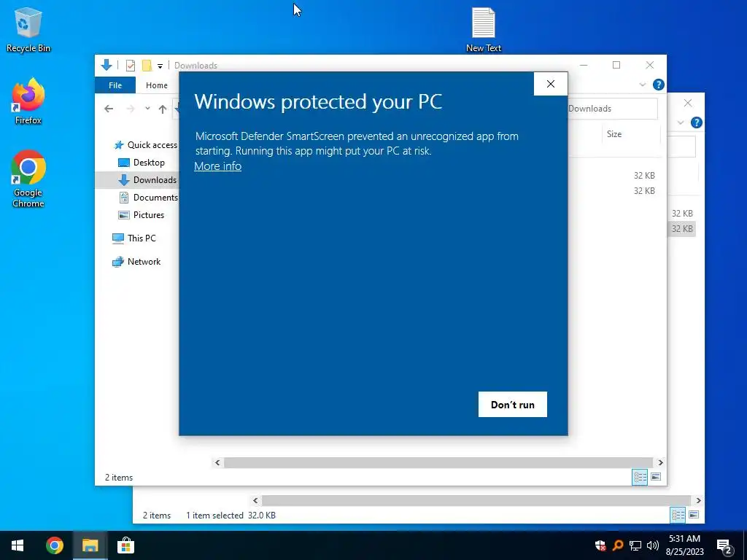
Task: Switch to large icons view in front window
Action: [656, 477]
